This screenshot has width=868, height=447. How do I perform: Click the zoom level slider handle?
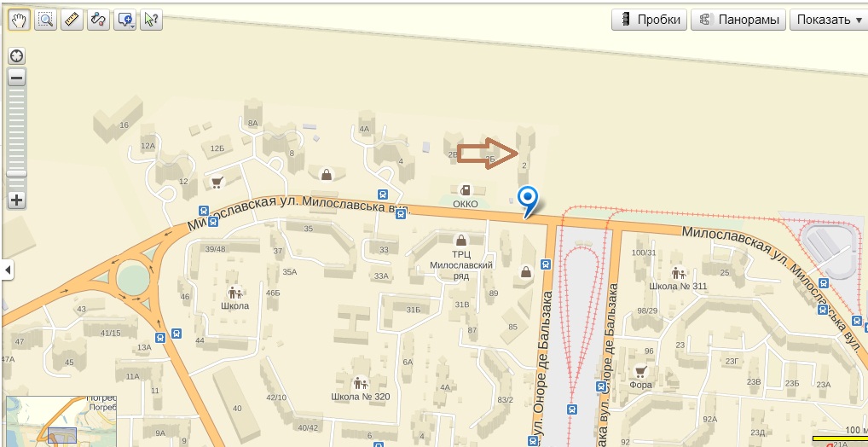pos(16,174)
